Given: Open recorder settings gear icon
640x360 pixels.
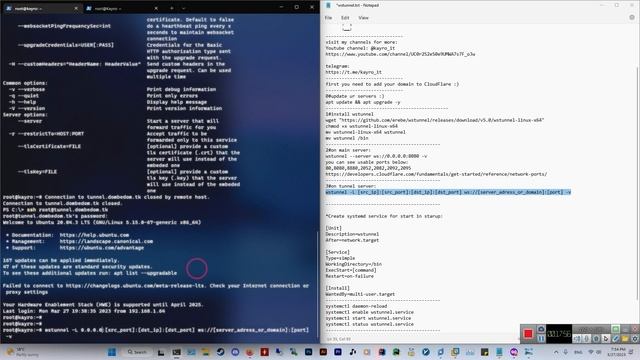Looking at the screenshot, I should point(635,339).
